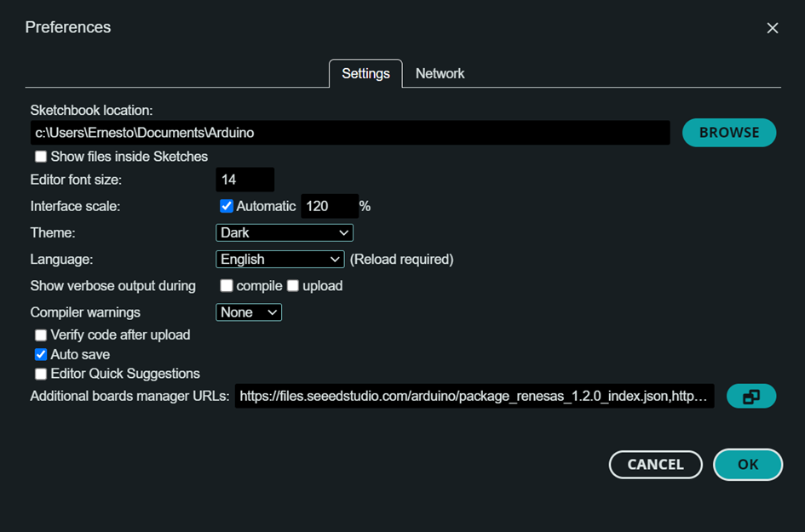This screenshot has width=805, height=532.
Task: Open the Compiler warnings dropdown
Action: [x=249, y=312]
